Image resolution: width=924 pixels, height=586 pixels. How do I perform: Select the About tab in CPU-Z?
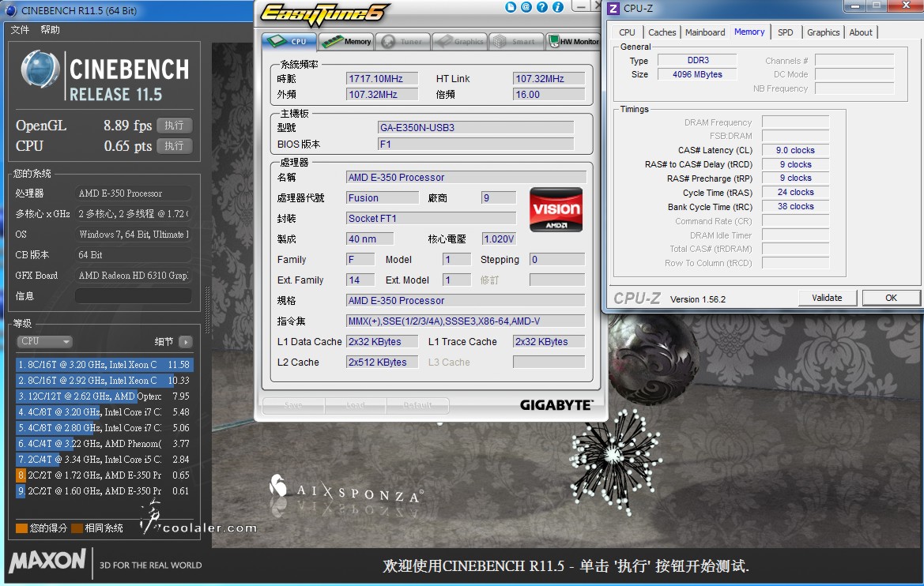[860, 32]
